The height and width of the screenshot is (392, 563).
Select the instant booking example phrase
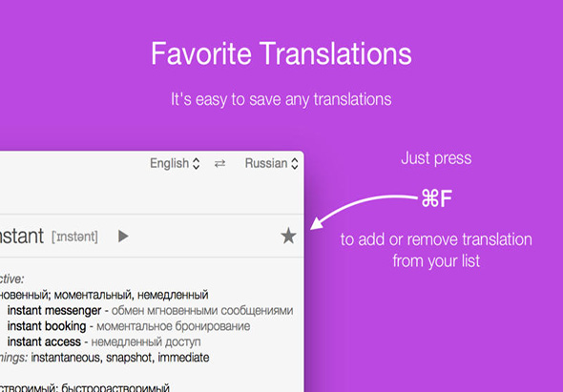coord(47,326)
